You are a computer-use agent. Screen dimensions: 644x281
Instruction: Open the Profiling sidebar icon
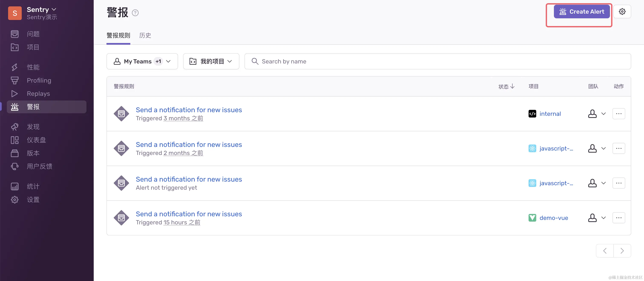[x=14, y=80]
